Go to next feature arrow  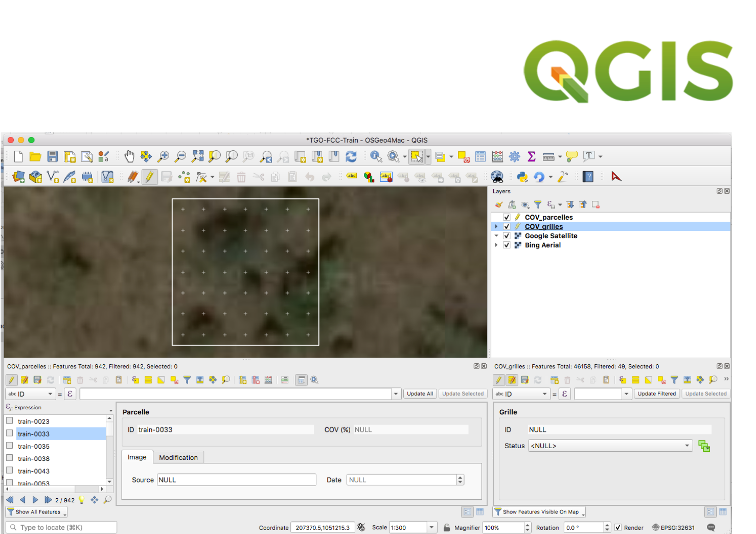tap(35, 500)
